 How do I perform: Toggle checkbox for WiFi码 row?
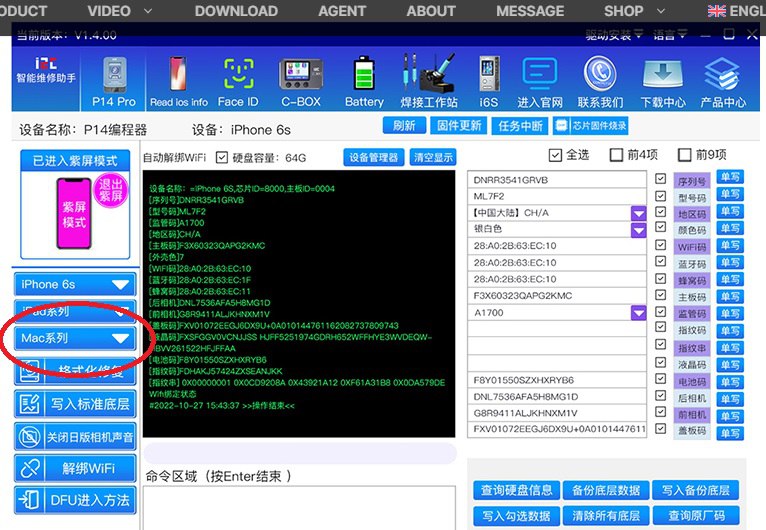660,245
